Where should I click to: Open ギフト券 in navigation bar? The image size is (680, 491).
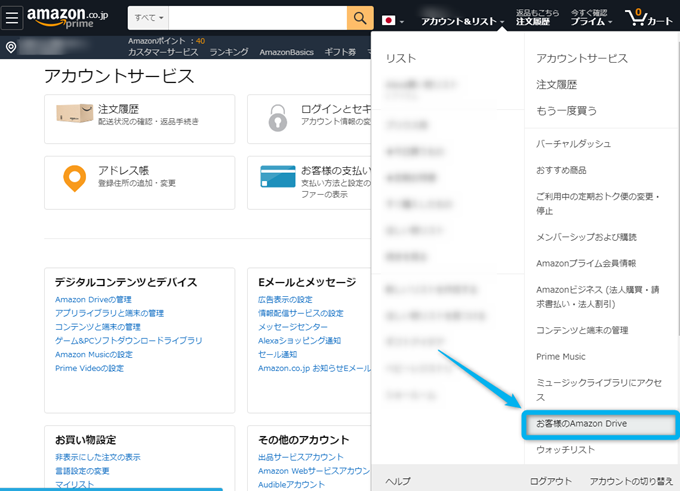pyautogui.click(x=340, y=52)
